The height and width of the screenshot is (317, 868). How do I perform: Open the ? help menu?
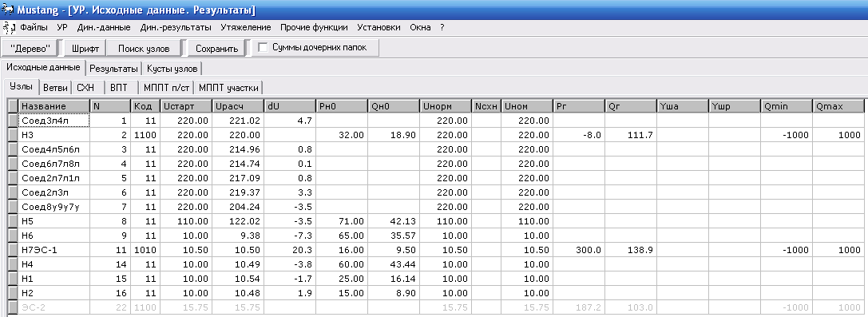pos(442,27)
